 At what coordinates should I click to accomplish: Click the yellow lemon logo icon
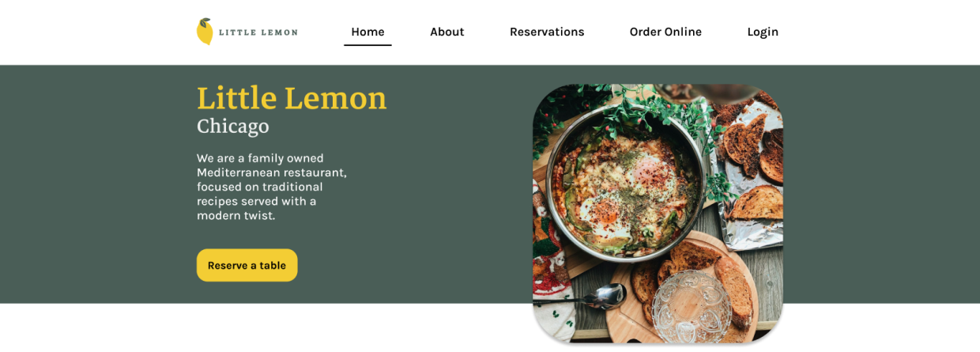click(205, 32)
